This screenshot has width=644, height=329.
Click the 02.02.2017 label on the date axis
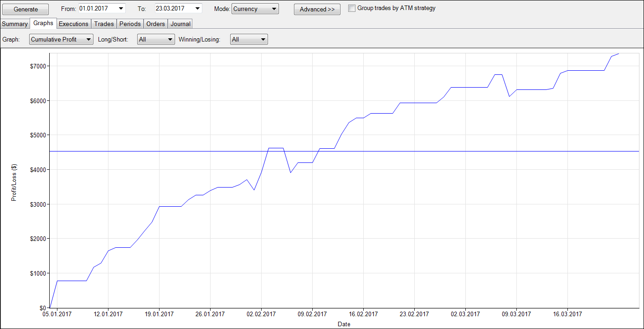(261, 314)
